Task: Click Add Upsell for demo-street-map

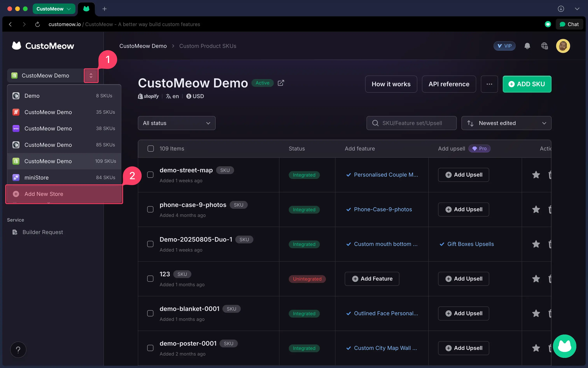Action: [x=463, y=175]
